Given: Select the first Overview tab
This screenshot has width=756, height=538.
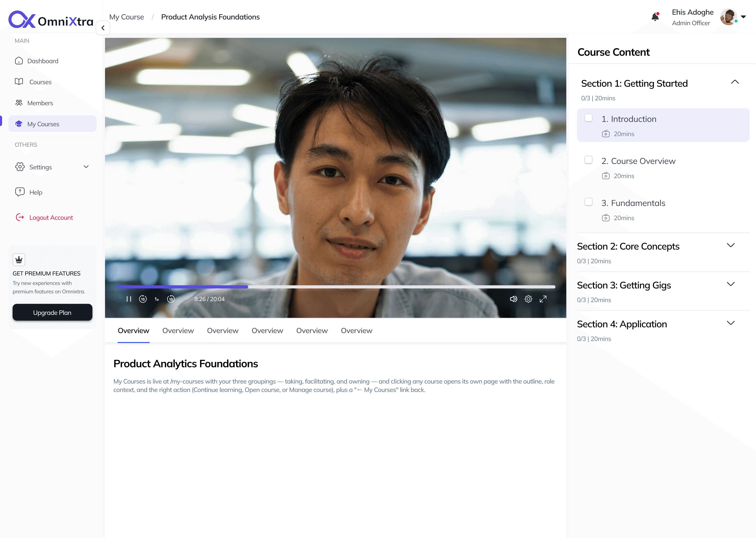Looking at the screenshot, I should coord(133,331).
